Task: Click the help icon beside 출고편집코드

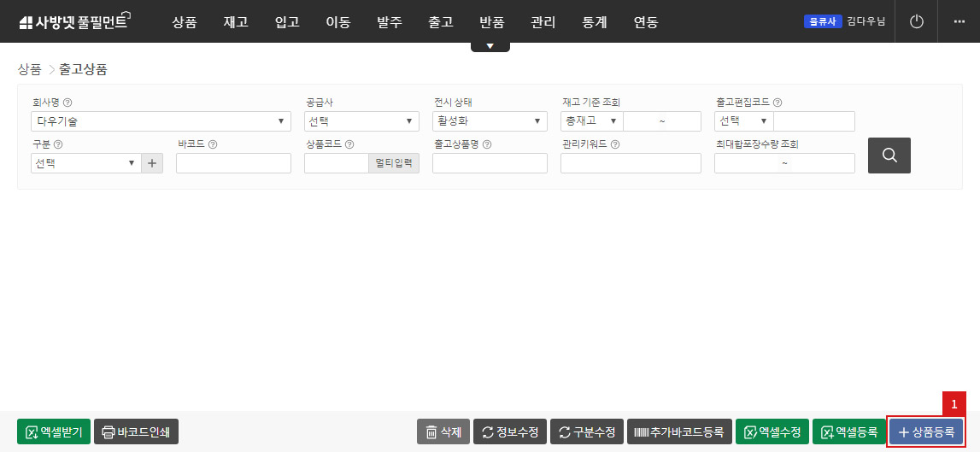Action: [778, 103]
